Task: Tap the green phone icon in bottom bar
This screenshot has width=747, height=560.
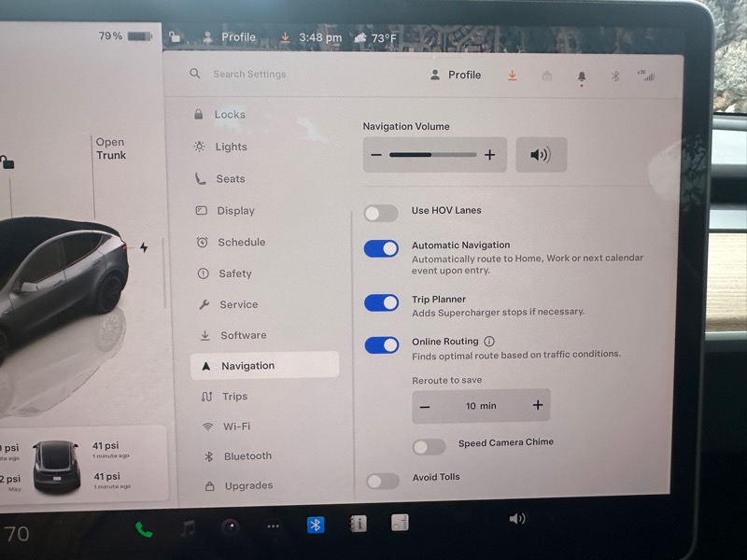Action: 144,529
